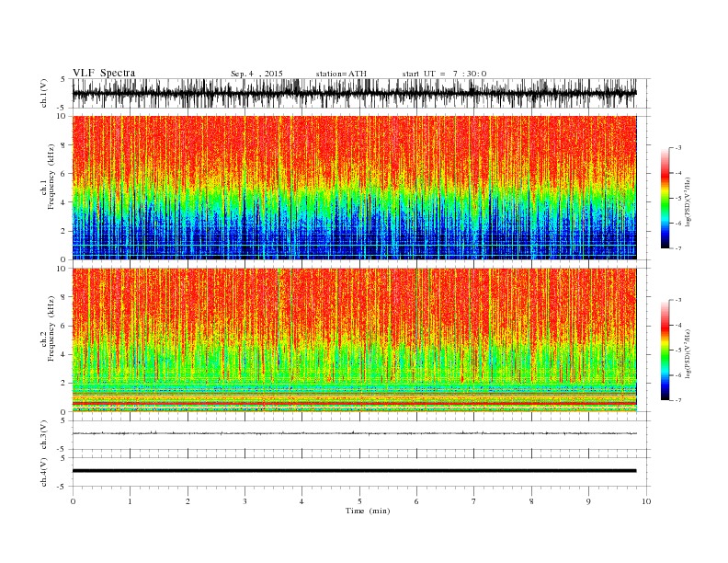Click time axis tick label "7"
Screen dimensions: 728x563
click(474, 501)
